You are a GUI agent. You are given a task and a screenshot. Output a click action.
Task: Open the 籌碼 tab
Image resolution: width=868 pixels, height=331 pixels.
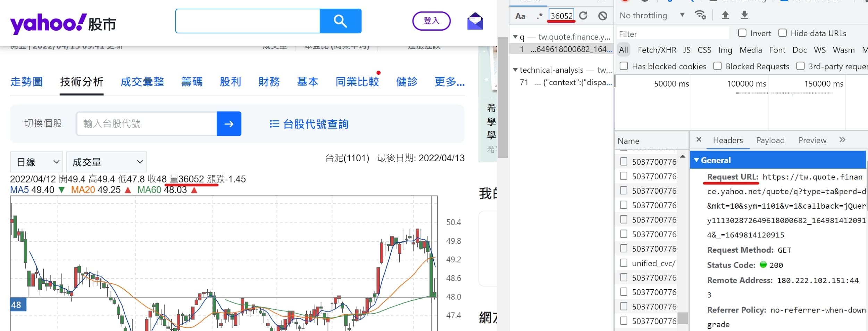click(x=192, y=82)
